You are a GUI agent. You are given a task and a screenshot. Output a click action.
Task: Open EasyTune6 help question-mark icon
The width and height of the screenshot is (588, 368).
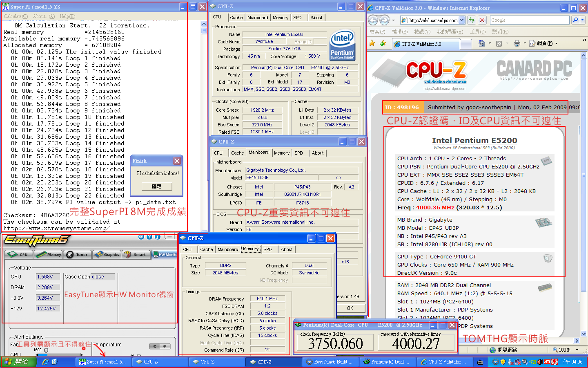[149, 237]
